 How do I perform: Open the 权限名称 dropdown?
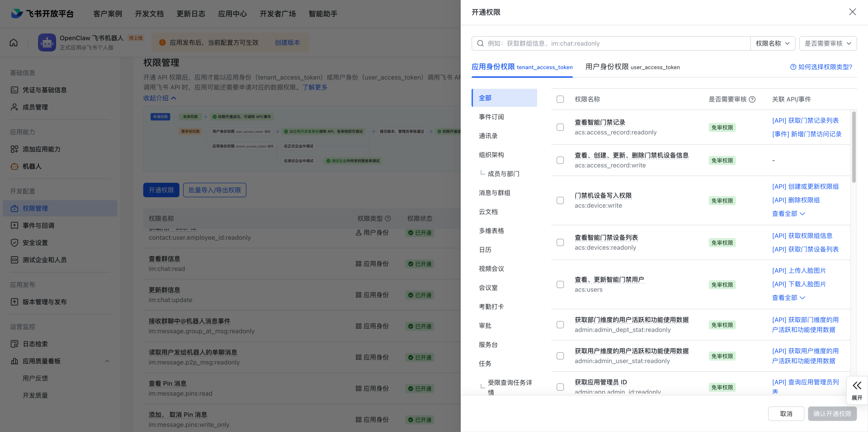click(x=773, y=43)
